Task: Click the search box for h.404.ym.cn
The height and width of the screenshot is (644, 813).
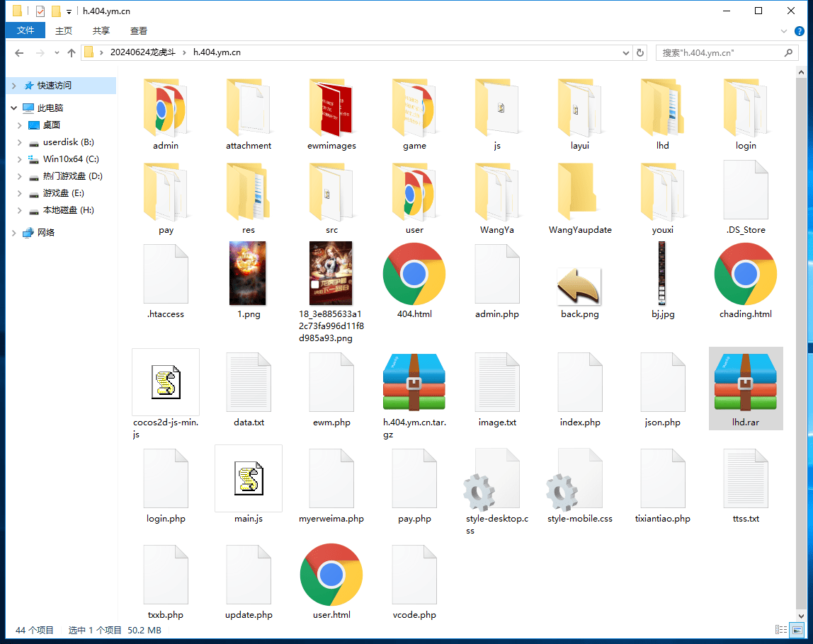Action: point(719,52)
